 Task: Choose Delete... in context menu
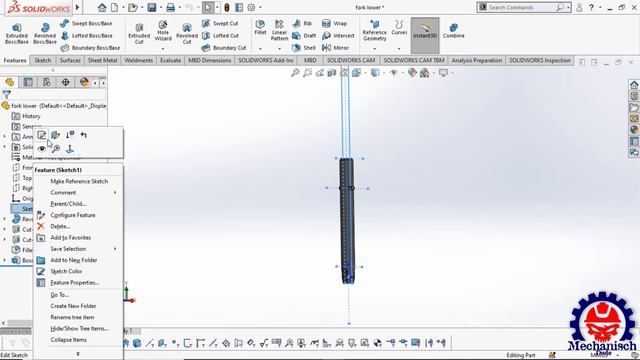(x=60, y=226)
